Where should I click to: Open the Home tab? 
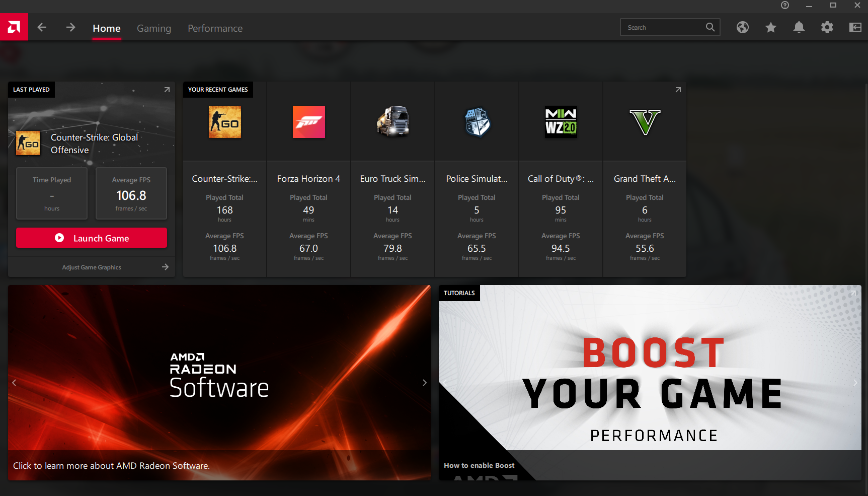click(107, 28)
